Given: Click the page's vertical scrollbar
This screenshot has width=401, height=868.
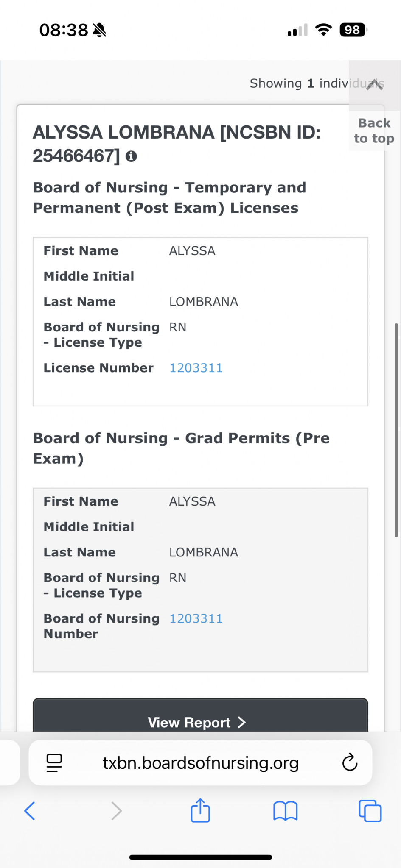Looking at the screenshot, I should click(x=396, y=430).
